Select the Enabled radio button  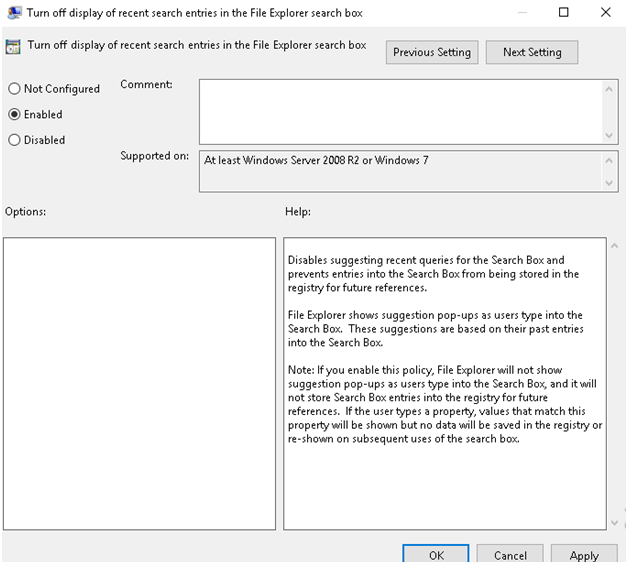(14, 115)
